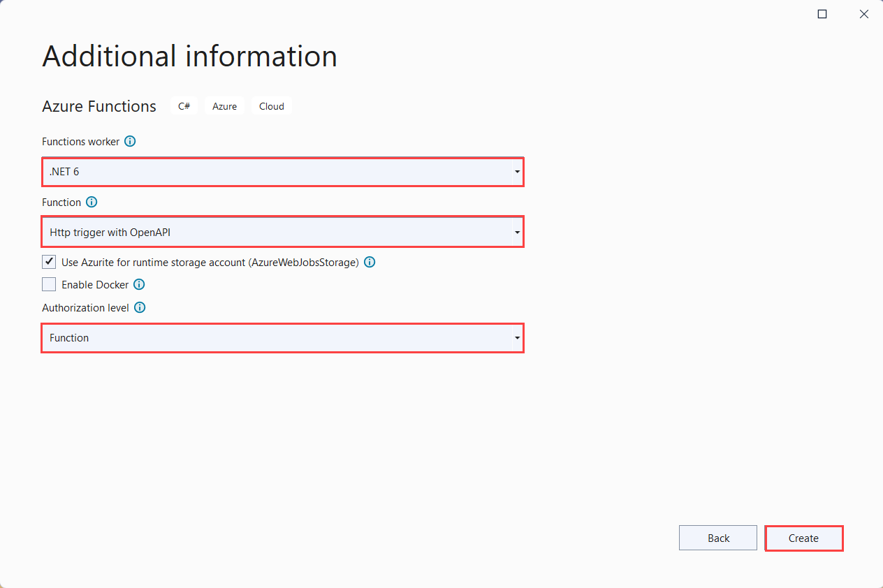Image resolution: width=883 pixels, height=588 pixels.
Task: Maximize the Additional information window
Action: [822, 14]
